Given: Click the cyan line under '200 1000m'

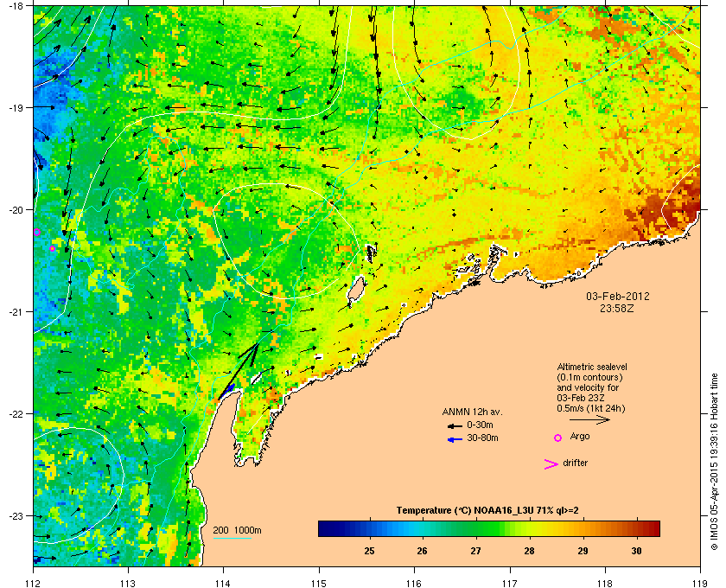Looking at the screenshot, I should pos(232,539).
